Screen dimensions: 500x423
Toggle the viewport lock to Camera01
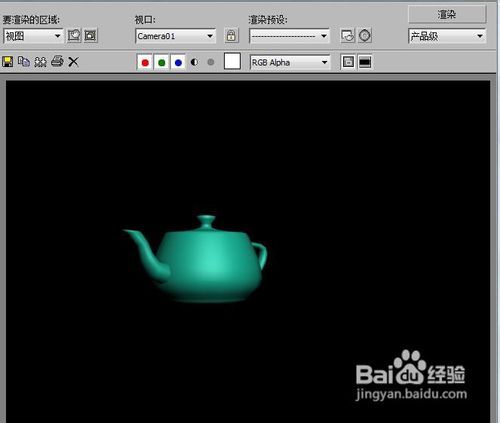(x=231, y=35)
